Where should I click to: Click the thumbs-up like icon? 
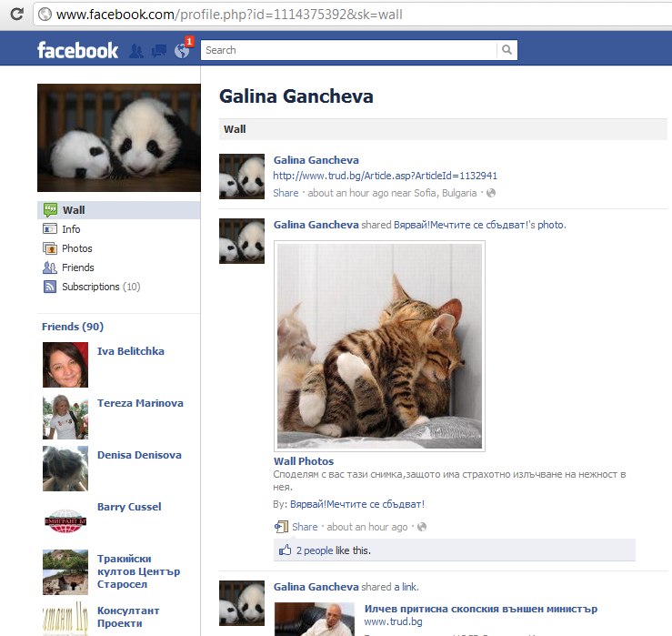click(285, 550)
